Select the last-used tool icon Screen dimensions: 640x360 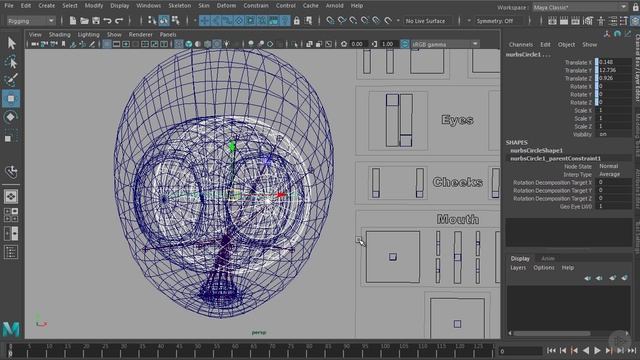click(11, 172)
